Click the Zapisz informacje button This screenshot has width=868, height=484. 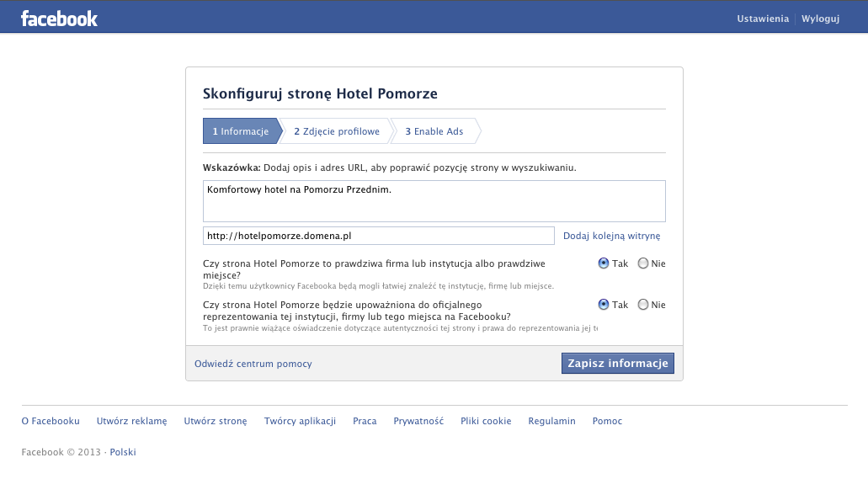pyautogui.click(x=618, y=364)
